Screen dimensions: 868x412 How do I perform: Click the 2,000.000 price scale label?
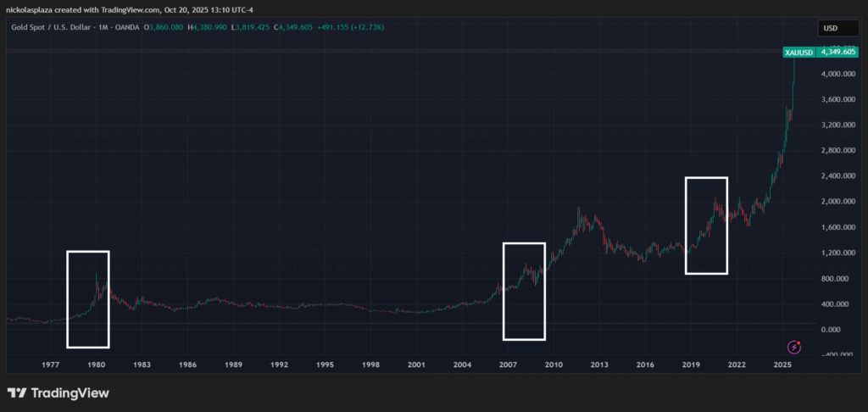pos(837,202)
